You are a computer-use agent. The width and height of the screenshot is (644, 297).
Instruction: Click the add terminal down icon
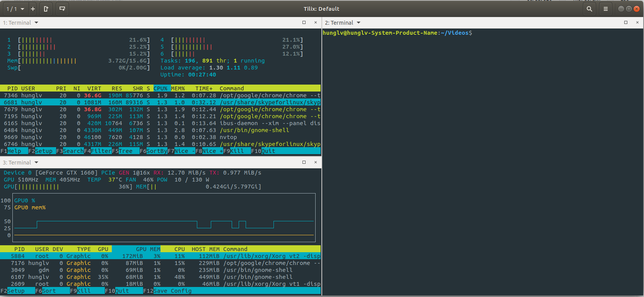(x=62, y=9)
